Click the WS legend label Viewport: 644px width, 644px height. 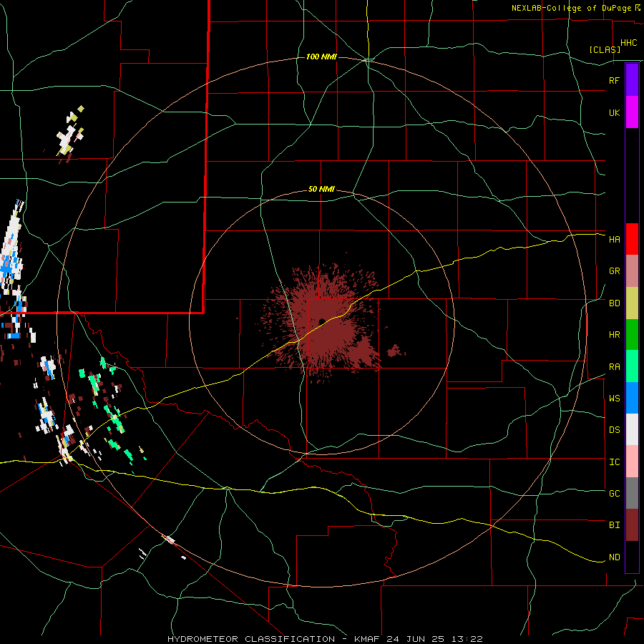click(614, 399)
